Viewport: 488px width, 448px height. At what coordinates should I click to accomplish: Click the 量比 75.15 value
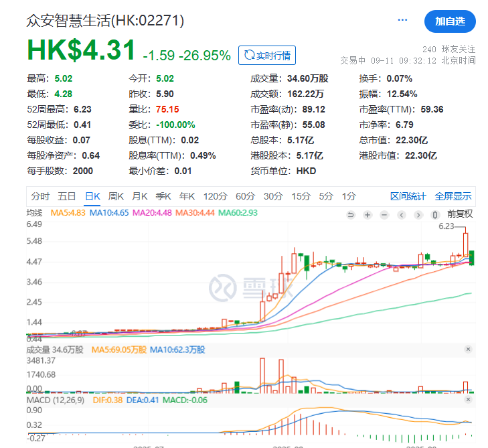pyautogui.click(x=167, y=109)
